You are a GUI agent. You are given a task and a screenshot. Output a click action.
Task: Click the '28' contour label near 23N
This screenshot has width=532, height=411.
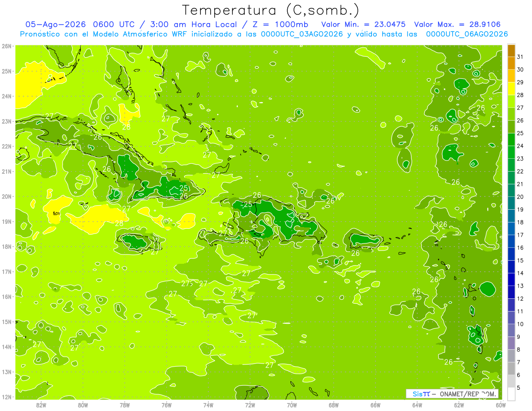click(x=126, y=127)
